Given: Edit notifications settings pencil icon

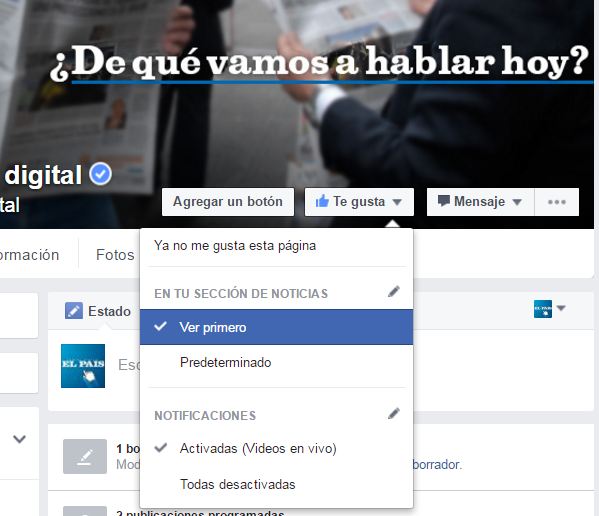Looking at the screenshot, I should point(393,414).
